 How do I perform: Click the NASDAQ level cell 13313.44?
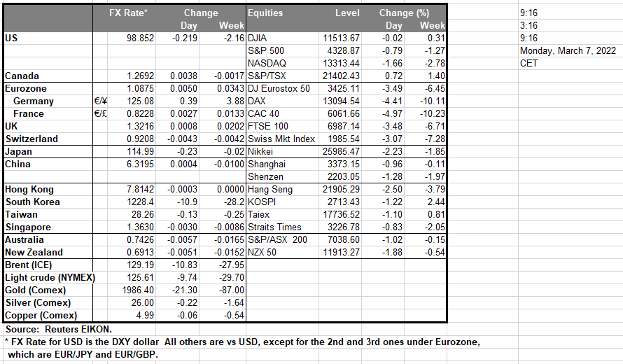click(x=338, y=63)
